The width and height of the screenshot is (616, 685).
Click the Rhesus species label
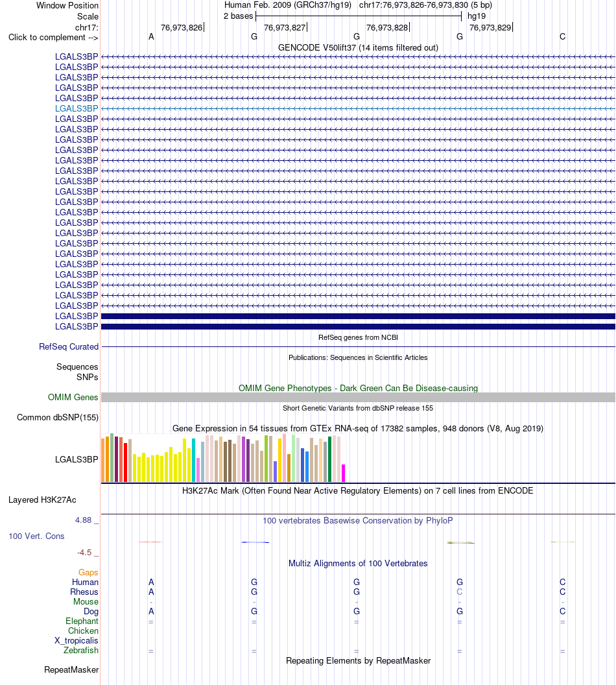[x=84, y=592]
